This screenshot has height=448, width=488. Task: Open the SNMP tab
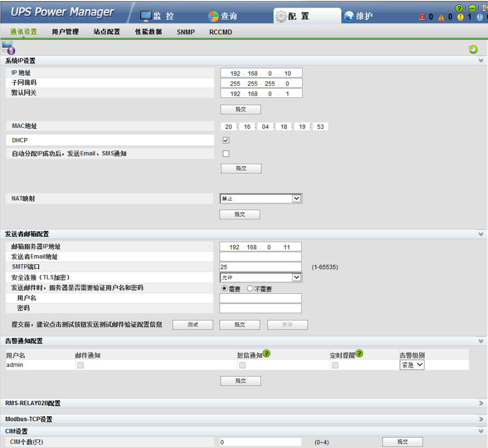(x=186, y=32)
